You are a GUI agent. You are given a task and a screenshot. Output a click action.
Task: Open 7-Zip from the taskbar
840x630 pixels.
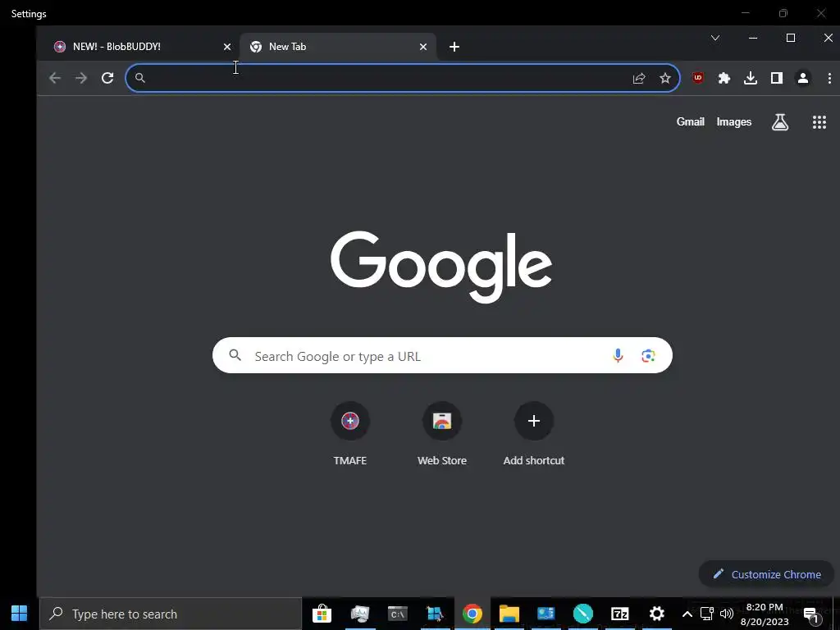pos(620,614)
